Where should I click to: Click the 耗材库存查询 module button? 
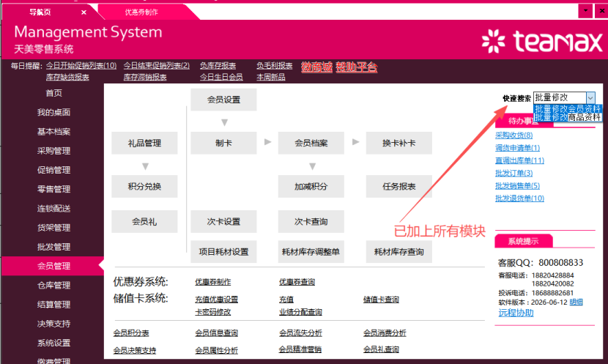click(399, 252)
